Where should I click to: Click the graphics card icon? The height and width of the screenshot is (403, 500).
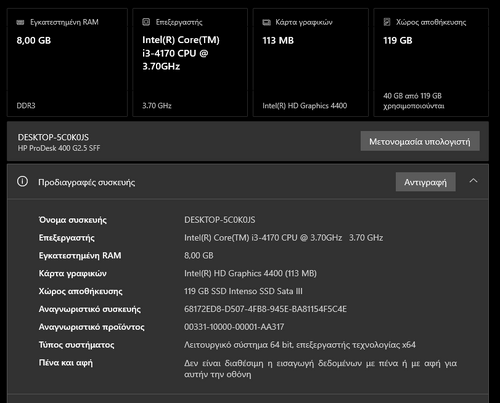tap(266, 22)
